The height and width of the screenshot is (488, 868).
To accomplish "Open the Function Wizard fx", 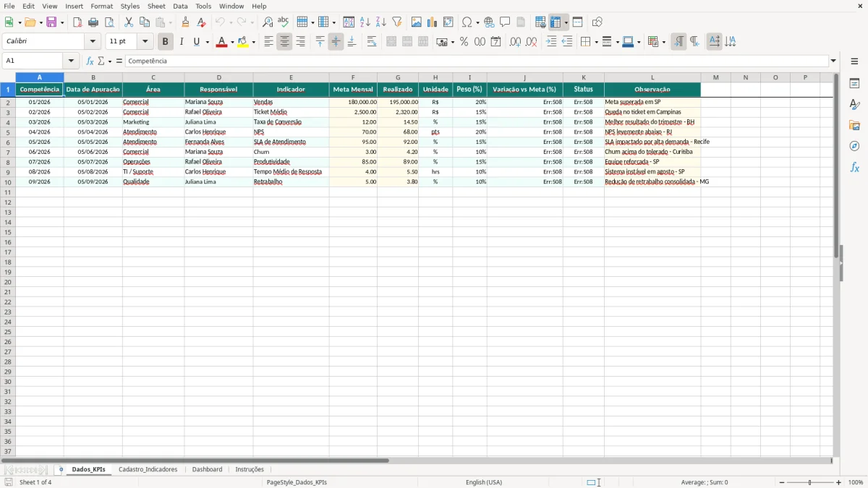I will tap(90, 61).
